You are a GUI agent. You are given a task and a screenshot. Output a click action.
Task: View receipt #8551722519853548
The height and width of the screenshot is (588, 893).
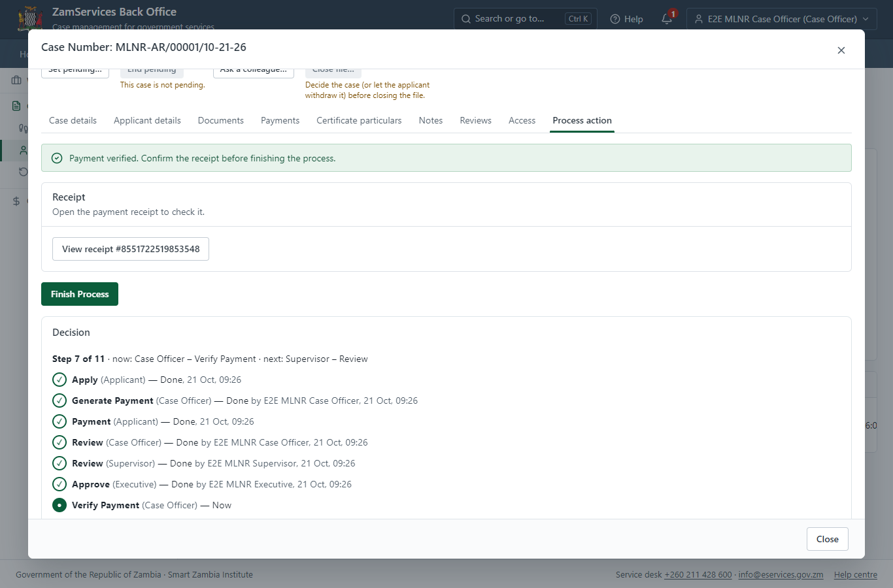click(x=131, y=249)
